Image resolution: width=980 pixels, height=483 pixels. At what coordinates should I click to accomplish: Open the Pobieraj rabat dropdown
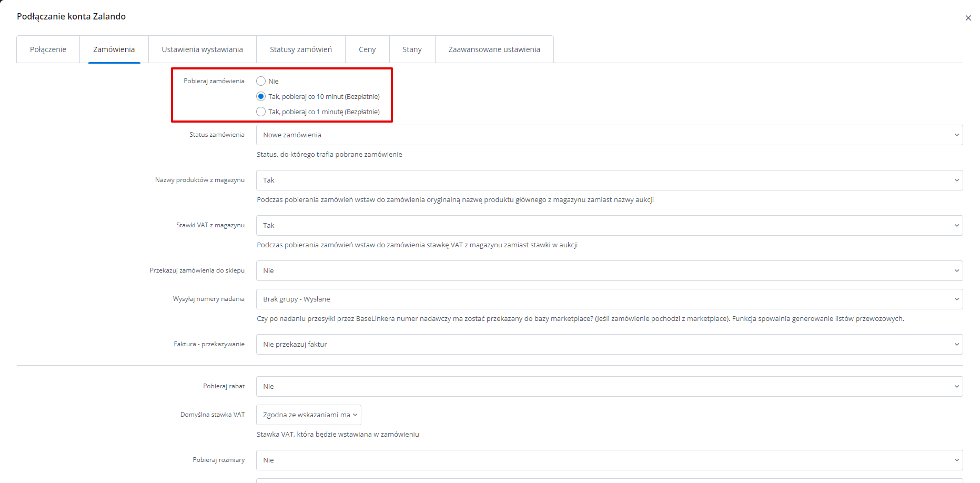609,386
